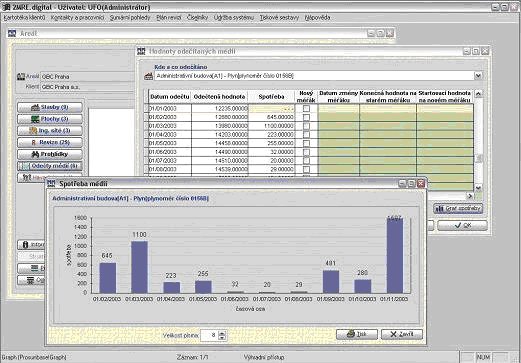521x363 pixels.
Task: Click the Klient field OBC Praha a.s.
Action: coord(87,87)
